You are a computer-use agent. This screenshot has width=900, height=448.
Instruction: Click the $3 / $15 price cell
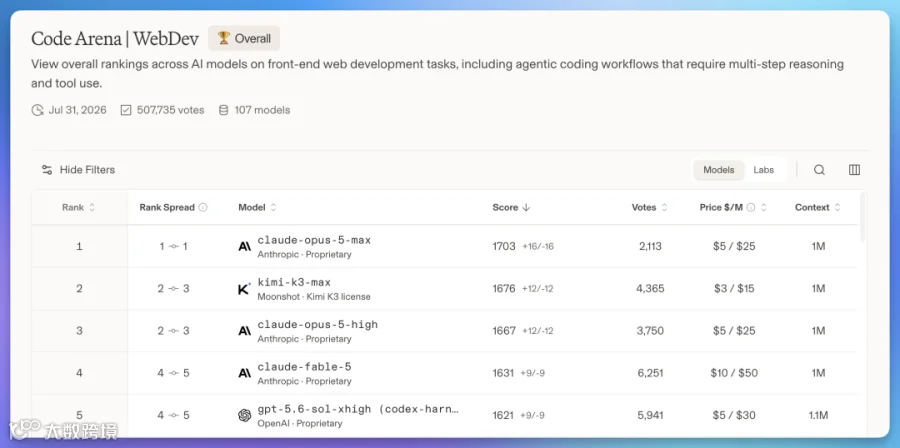pos(734,289)
